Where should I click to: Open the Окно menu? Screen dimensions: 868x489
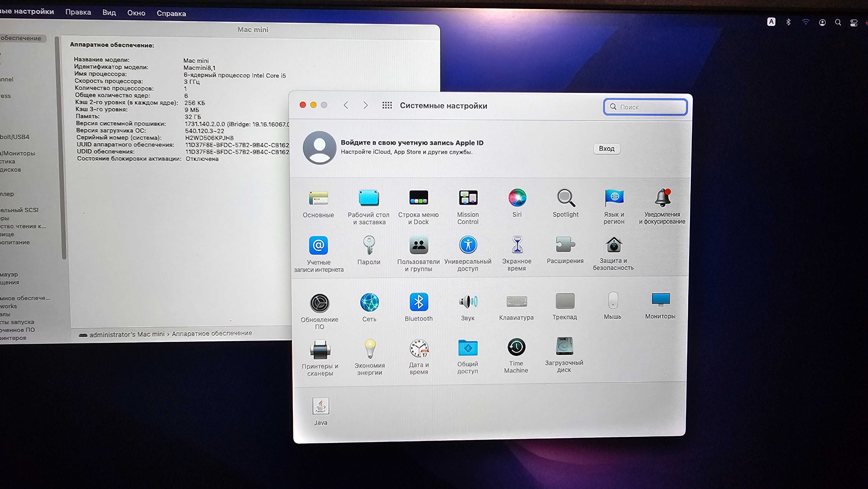[136, 13]
